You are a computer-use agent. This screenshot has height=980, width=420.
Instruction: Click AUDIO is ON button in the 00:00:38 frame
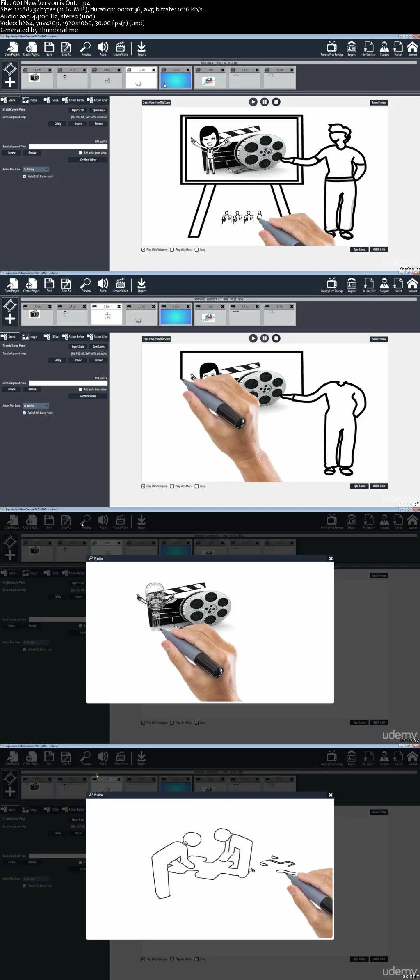pyautogui.click(x=379, y=486)
